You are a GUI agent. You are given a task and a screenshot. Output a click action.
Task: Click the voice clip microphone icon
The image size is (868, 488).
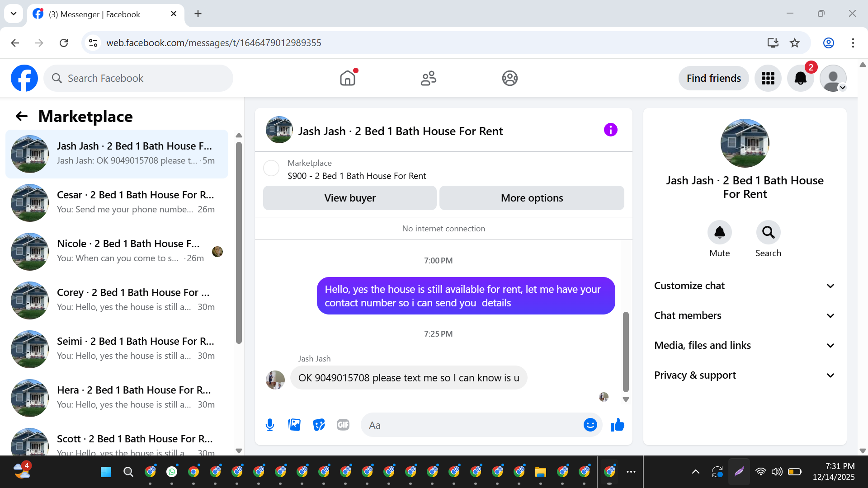click(270, 425)
